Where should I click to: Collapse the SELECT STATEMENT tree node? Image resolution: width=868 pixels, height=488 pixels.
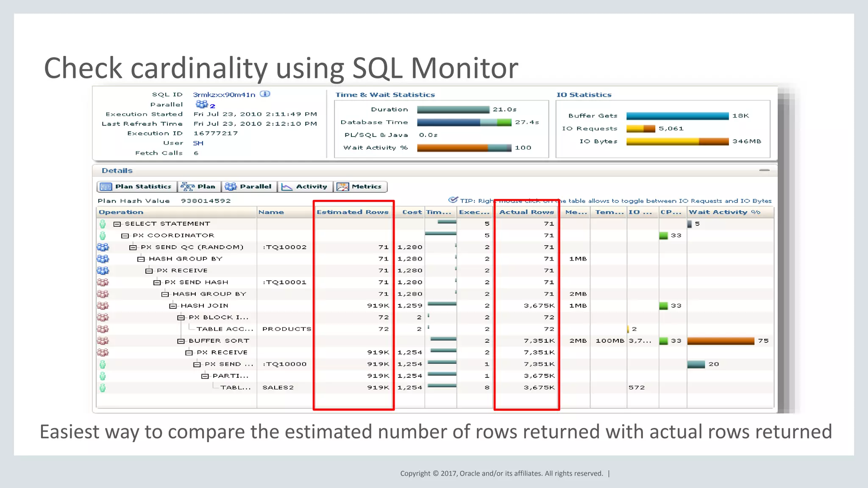(x=117, y=224)
